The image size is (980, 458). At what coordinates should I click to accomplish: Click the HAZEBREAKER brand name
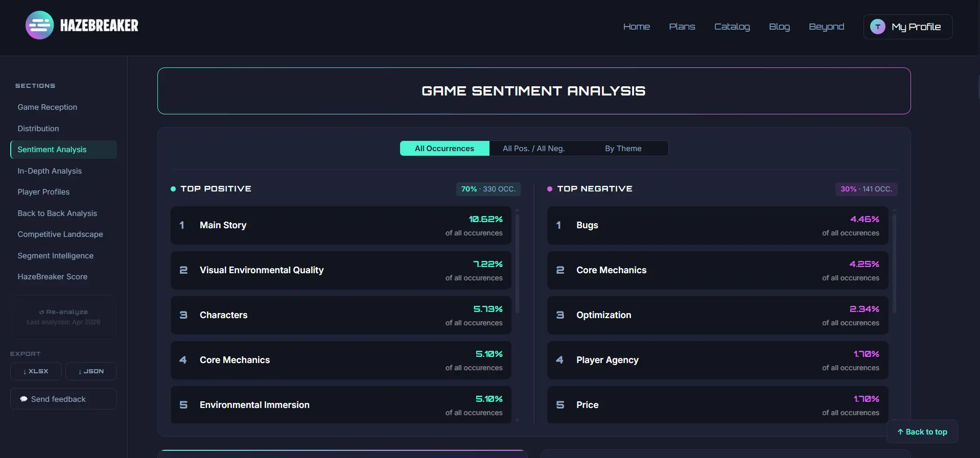pyautogui.click(x=99, y=26)
